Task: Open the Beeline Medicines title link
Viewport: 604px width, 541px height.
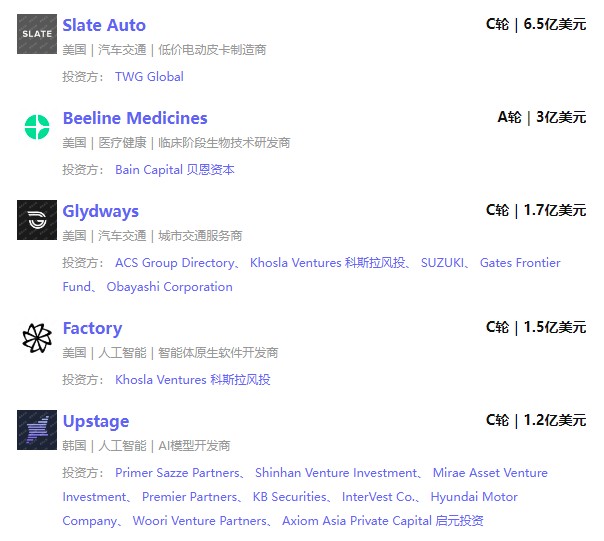Action: 135,118
